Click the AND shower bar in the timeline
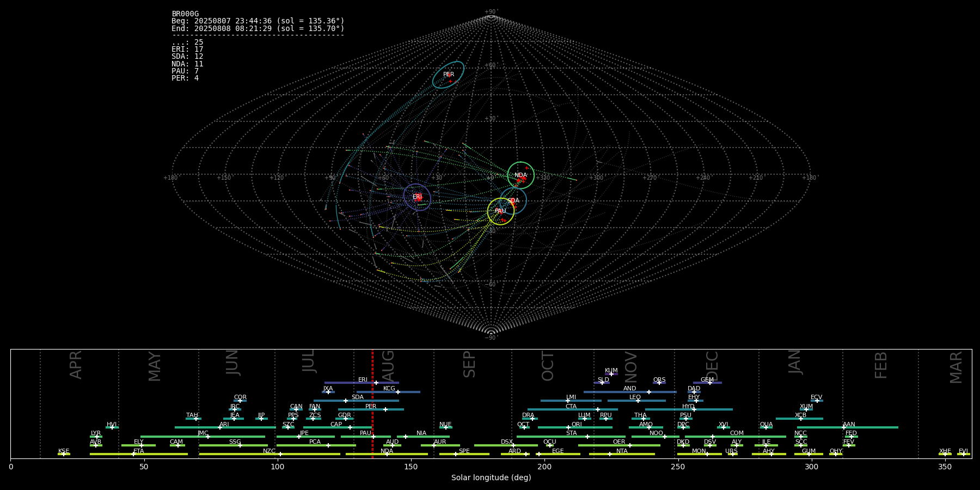This screenshot has height=490, width=980. [630, 391]
